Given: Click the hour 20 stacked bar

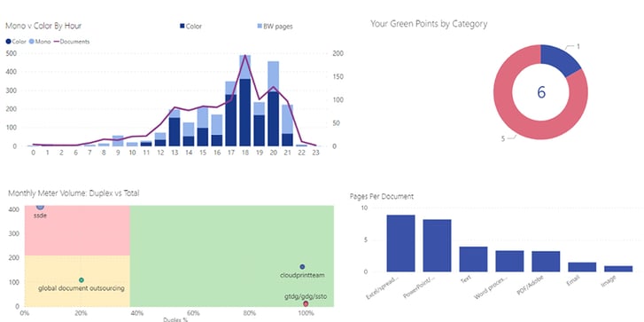Looking at the screenshot, I should (x=274, y=104).
